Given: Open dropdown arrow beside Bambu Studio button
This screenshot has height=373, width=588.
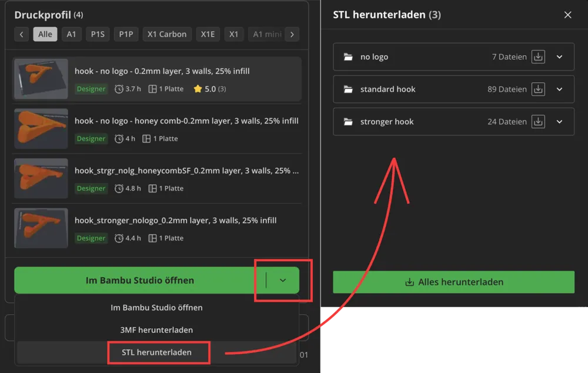Looking at the screenshot, I should (x=283, y=281).
